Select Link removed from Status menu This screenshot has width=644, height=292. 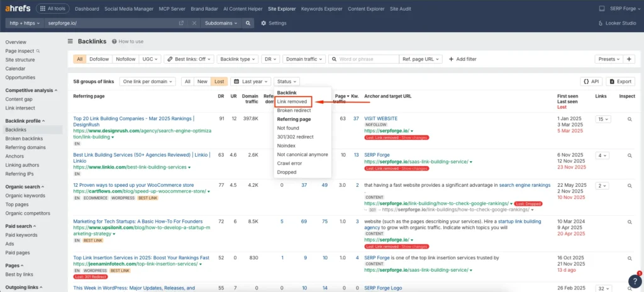click(292, 101)
